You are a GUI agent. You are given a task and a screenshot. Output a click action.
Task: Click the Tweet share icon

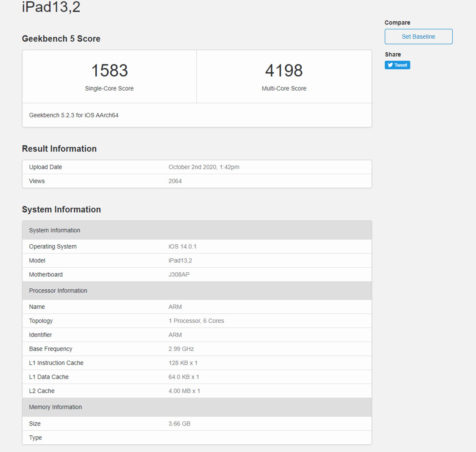click(397, 65)
